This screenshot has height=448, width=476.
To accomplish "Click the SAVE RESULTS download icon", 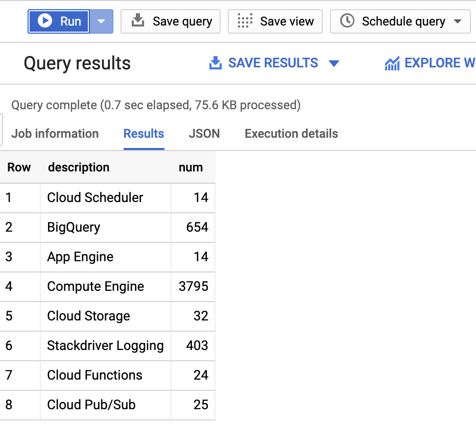I will pos(216,63).
